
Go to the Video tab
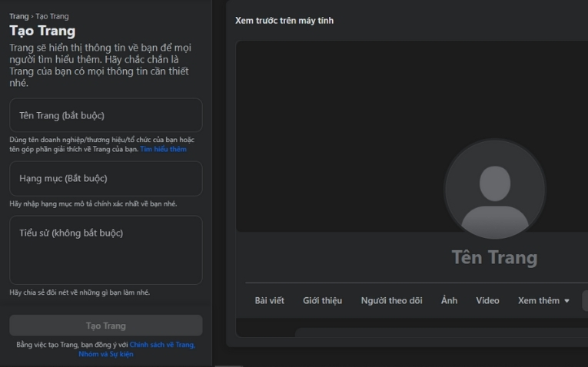click(487, 300)
